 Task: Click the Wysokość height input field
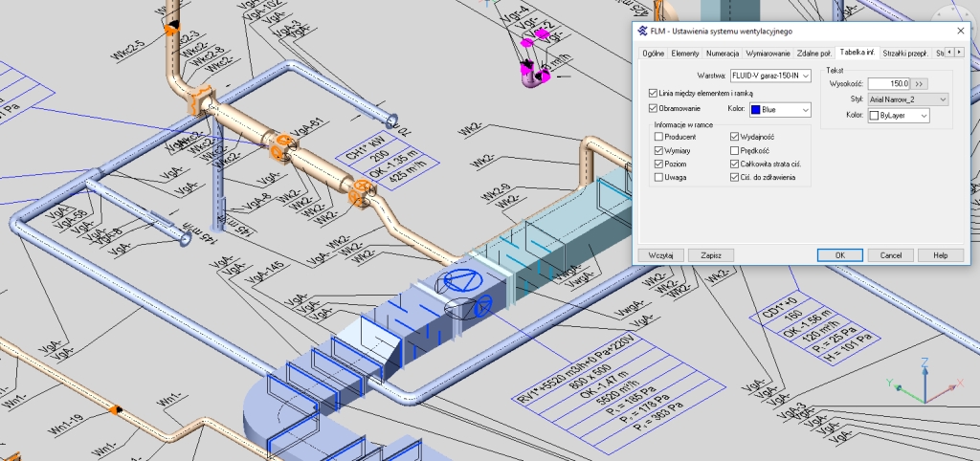[x=888, y=84]
